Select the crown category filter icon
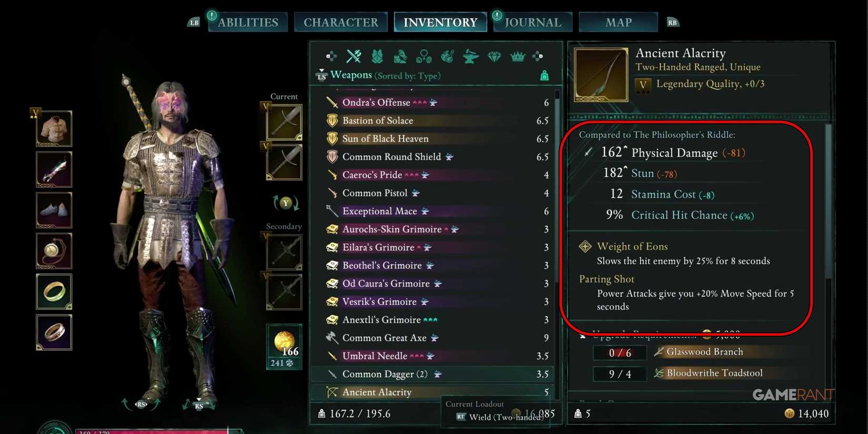Screen dimensions: 868x434 pyautogui.click(x=518, y=56)
